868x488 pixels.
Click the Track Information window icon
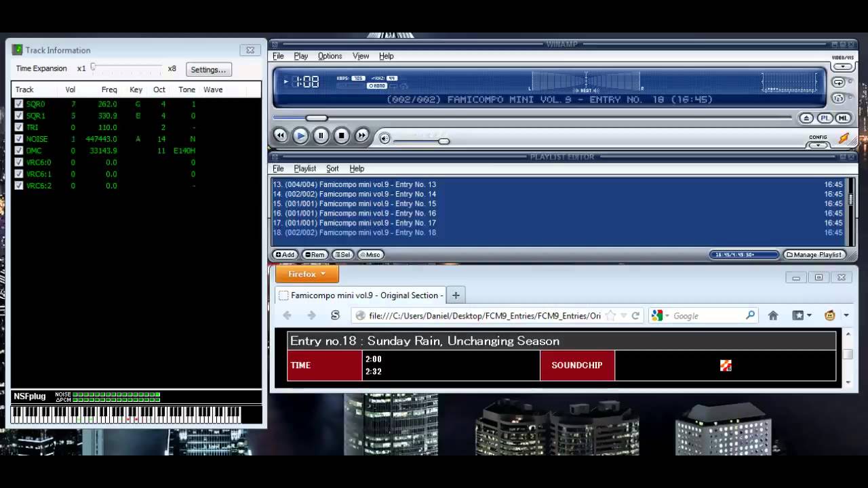click(x=18, y=49)
